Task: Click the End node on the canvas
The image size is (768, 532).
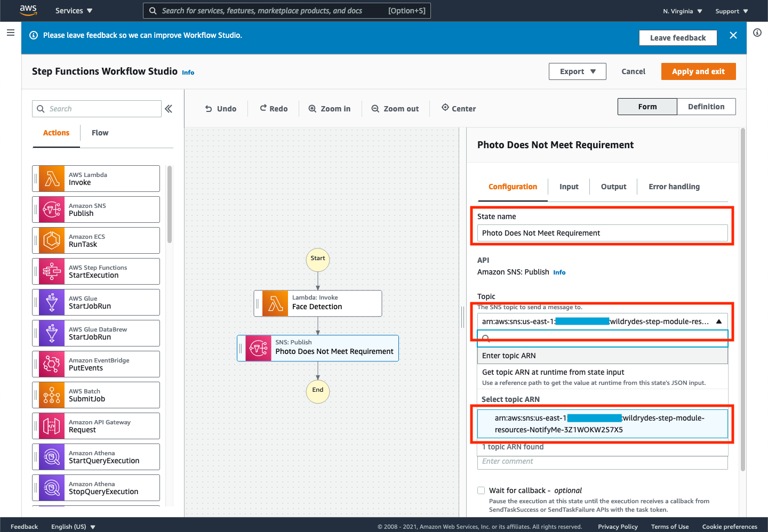Action: click(318, 391)
